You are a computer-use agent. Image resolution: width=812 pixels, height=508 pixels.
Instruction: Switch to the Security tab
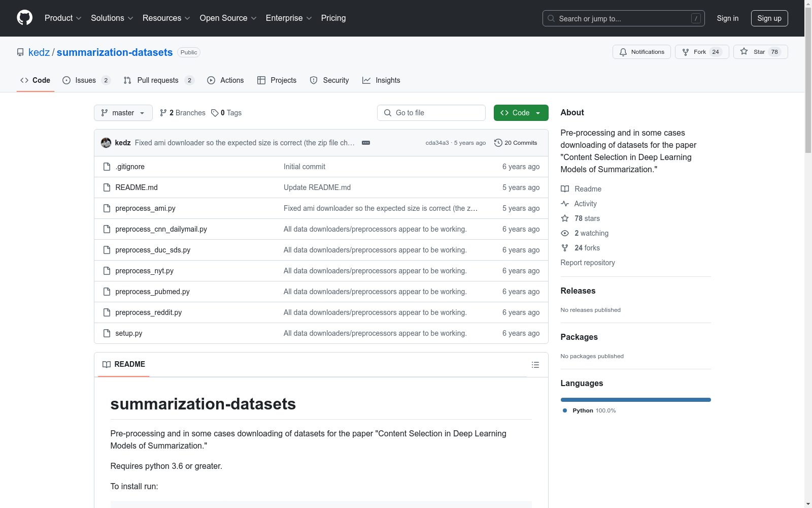(x=329, y=80)
